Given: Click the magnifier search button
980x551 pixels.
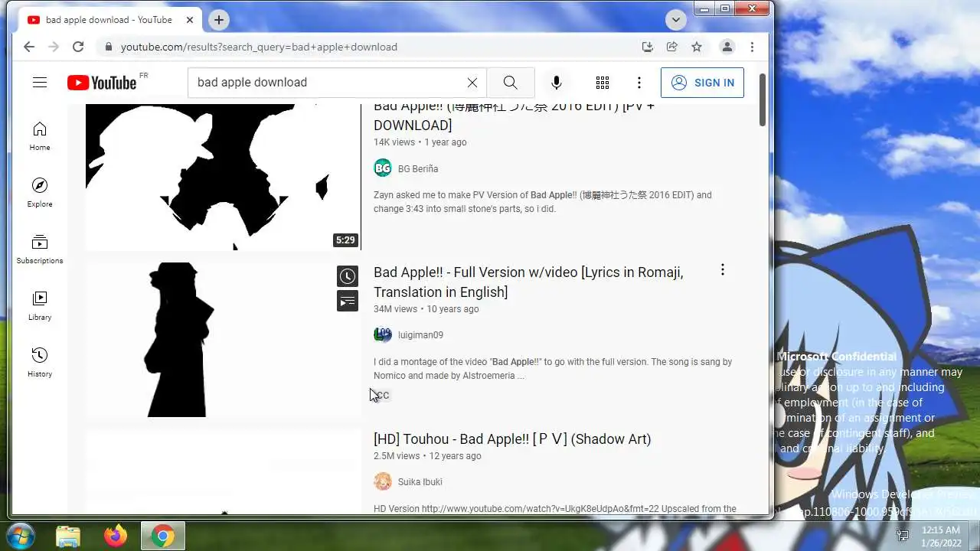Looking at the screenshot, I should [511, 83].
